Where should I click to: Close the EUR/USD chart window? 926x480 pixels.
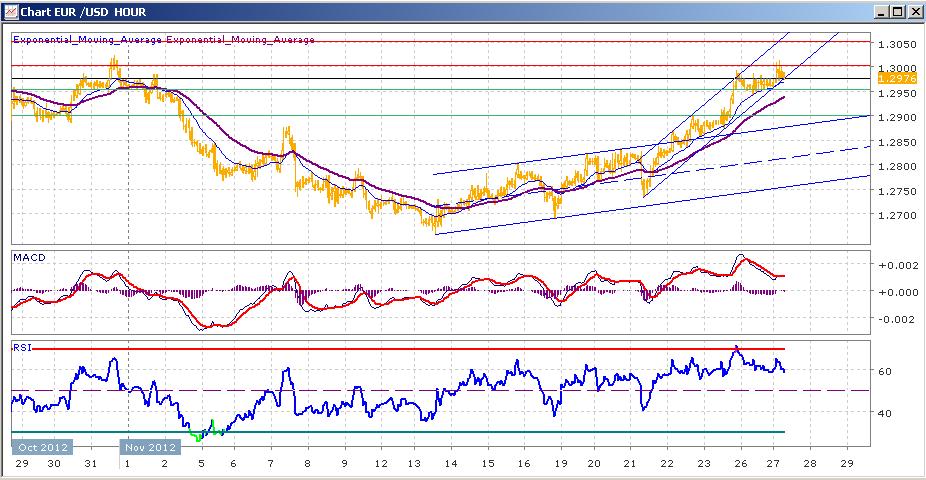(913, 12)
